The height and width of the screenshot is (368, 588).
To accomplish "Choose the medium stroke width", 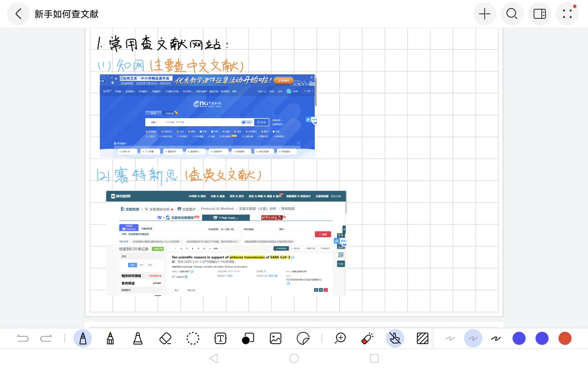I will (473, 338).
